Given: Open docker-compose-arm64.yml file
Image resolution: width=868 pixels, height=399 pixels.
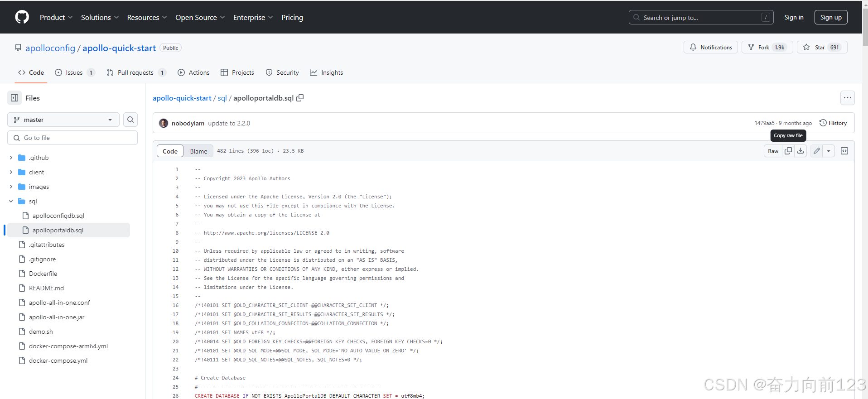Looking at the screenshot, I should tap(68, 346).
